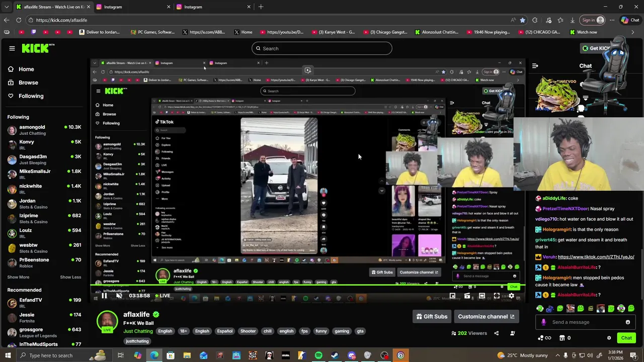Expand more bookmarks chevron

click(x=632, y=32)
